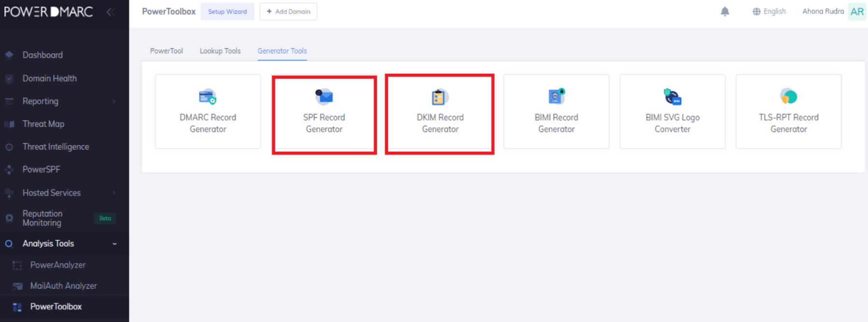Open the DMARC Record Generator icon
This screenshot has height=322, width=868.
[208, 97]
